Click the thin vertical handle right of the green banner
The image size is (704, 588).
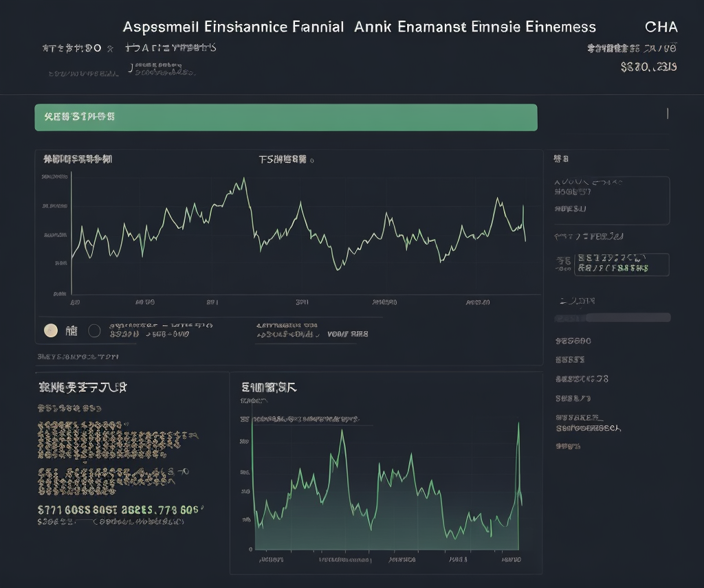click(667, 113)
